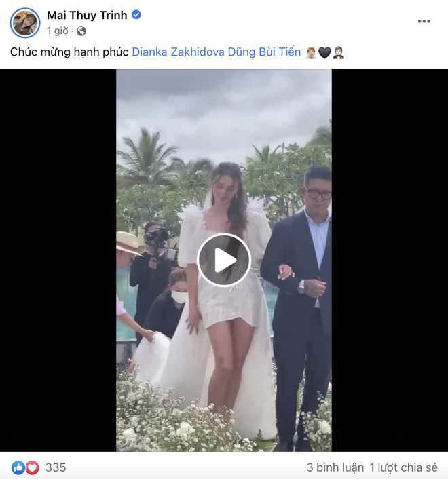This screenshot has width=448, height=479.
Task: Click the groom emoji in the caption
Action: 338,52
